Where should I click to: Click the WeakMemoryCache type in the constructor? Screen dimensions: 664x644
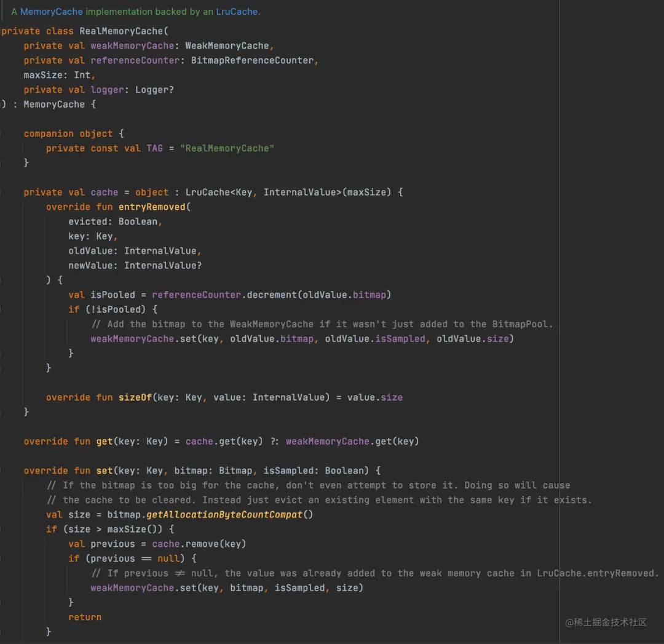tap(227, 46)
